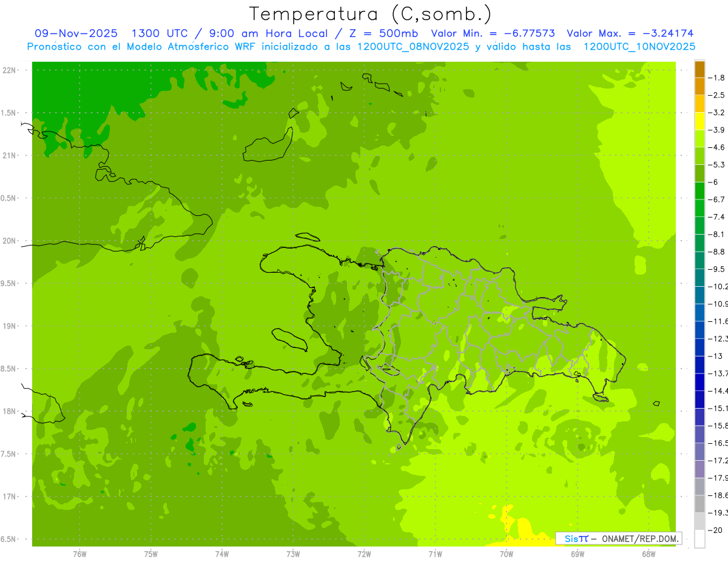Click the '69W' longitude axis label
728x562 pixels.
577,554
